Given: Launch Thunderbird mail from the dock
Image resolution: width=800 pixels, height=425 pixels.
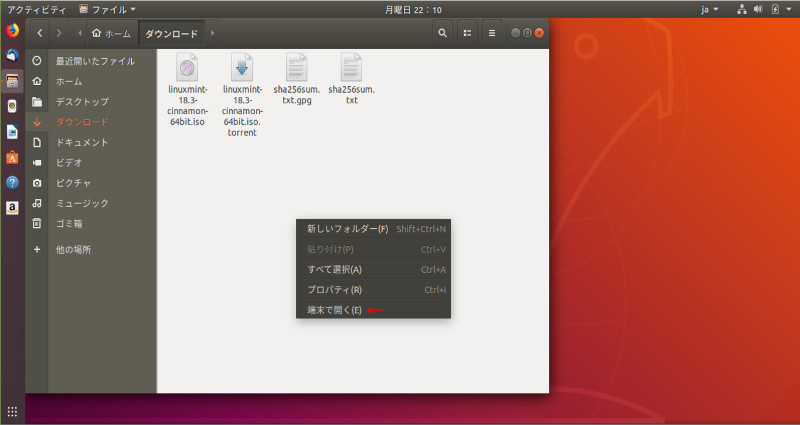Looking at the screenshot, I should [12, 55].
